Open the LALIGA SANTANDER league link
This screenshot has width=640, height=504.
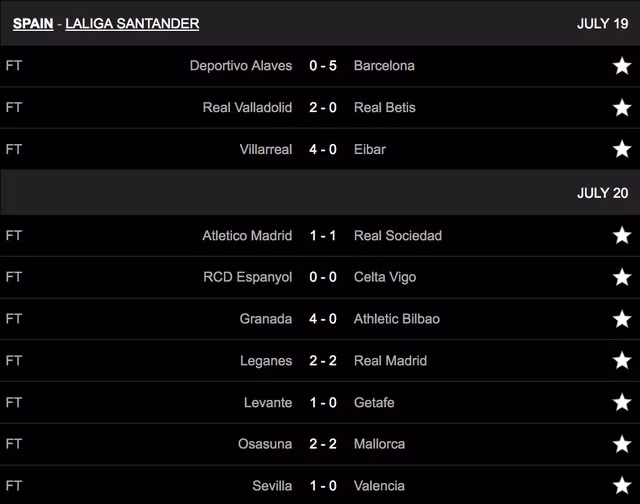tap(132, 23)
